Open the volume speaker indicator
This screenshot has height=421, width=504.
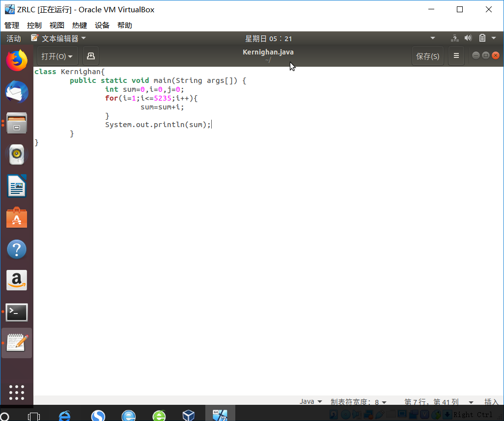pos(468,38)
